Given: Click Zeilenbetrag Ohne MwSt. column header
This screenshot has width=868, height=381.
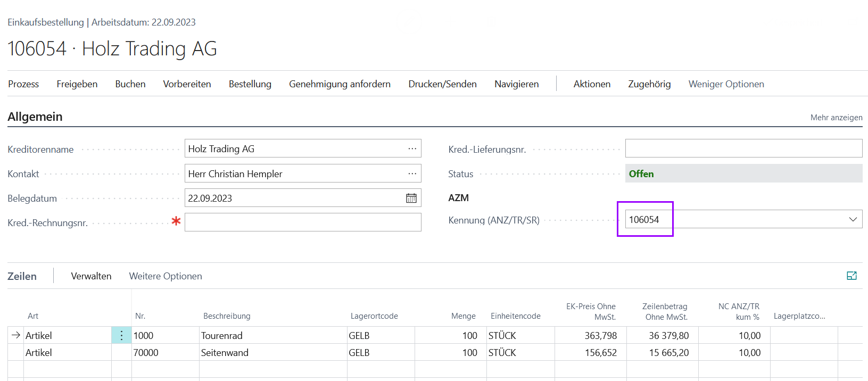Looking at the screenshot, I should [665, 312].
